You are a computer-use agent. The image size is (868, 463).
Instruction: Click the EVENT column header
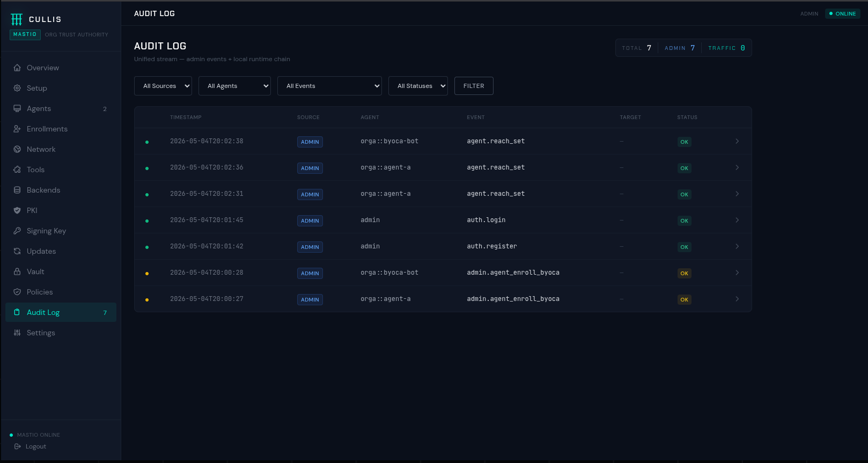point(475,117)
